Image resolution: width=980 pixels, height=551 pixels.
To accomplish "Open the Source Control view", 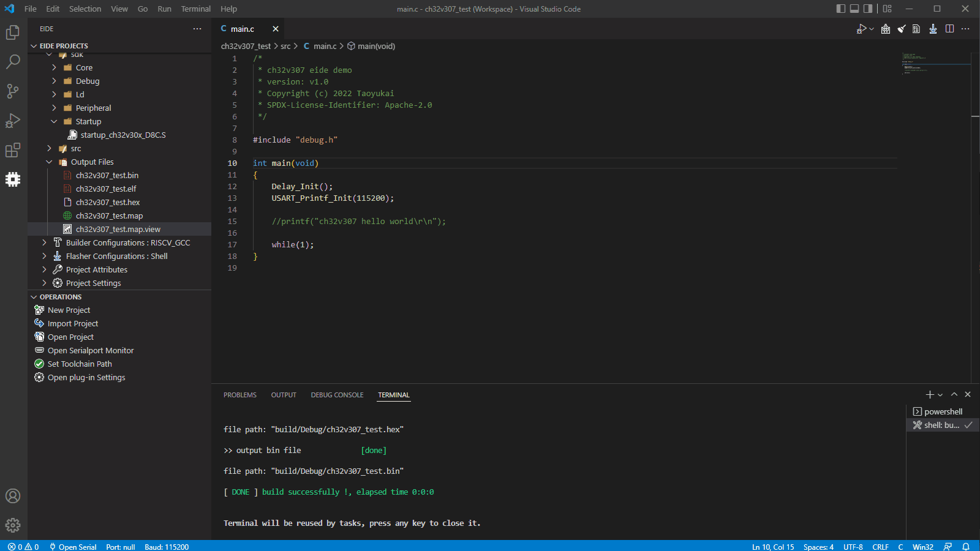I will point(13,91).
